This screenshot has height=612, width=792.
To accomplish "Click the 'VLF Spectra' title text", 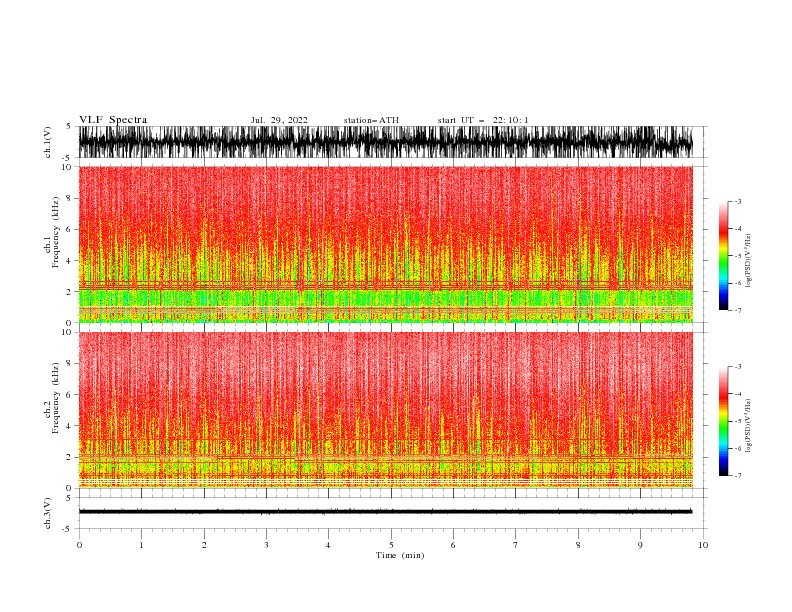I will (x=113, y=120).
